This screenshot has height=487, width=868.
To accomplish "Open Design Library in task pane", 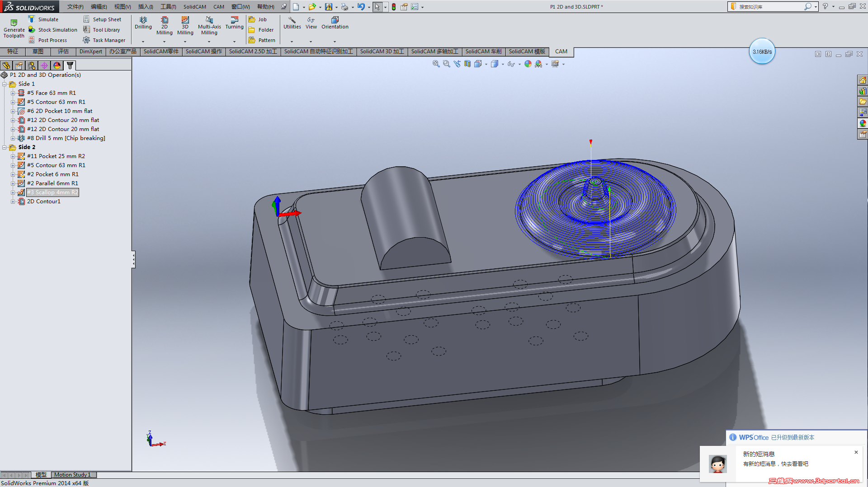I will point(863,91).
